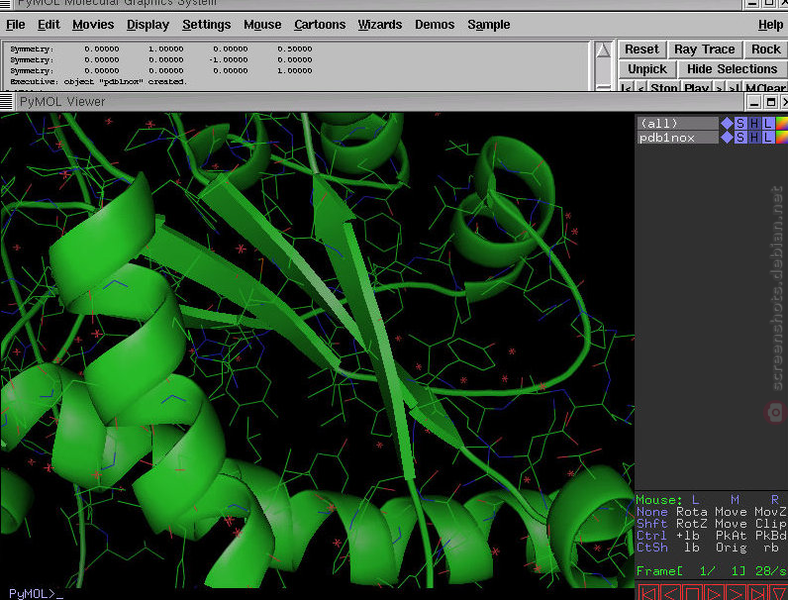The height and width of the screenshot is (600, 788).
Task: Open Label (L) menu for (all)
Action: [768, 123]
